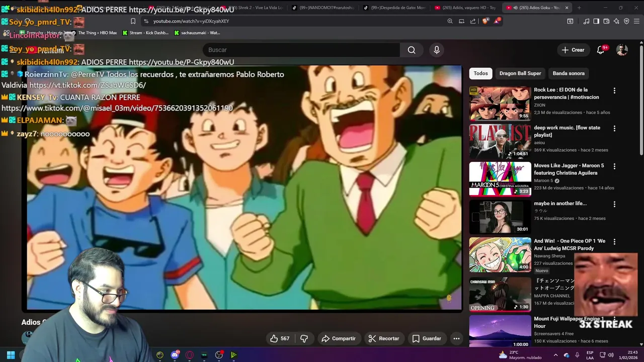Like the video with 567 likes

point(280,338)
